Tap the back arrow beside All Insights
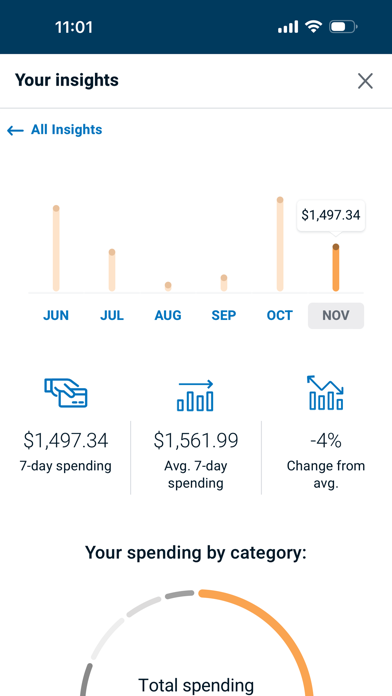The width and height of the screenshot is (392, 696). tap(15, 130)
